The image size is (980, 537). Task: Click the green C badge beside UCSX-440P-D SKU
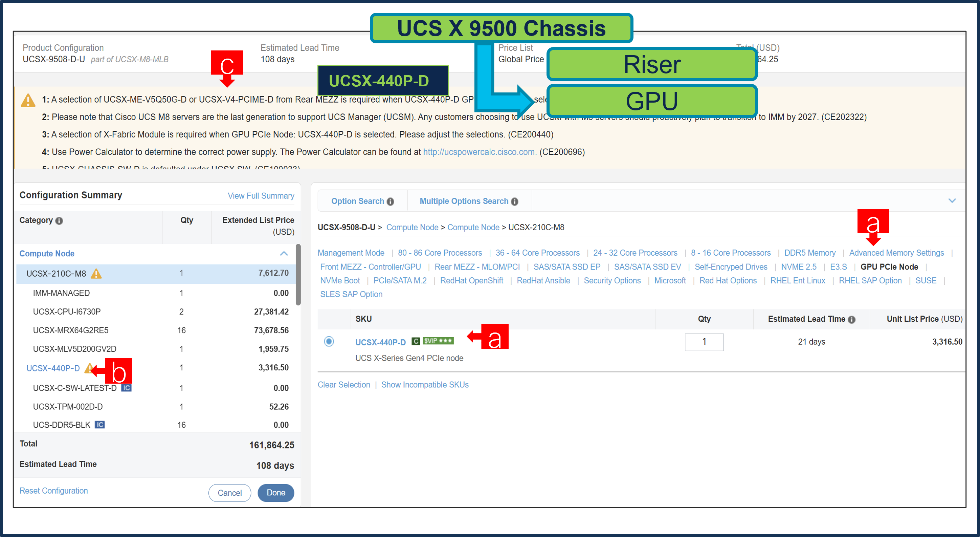(416, 341)
